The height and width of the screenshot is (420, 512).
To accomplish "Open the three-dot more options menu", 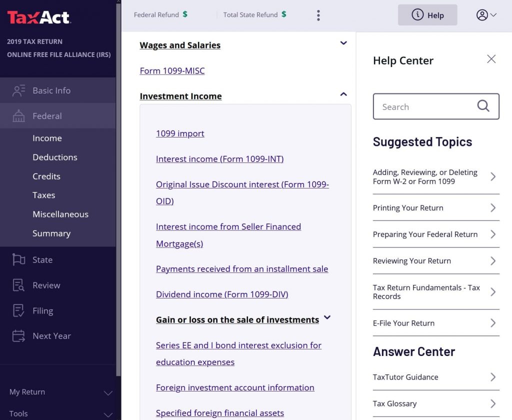I will click(x=318, y=15).
